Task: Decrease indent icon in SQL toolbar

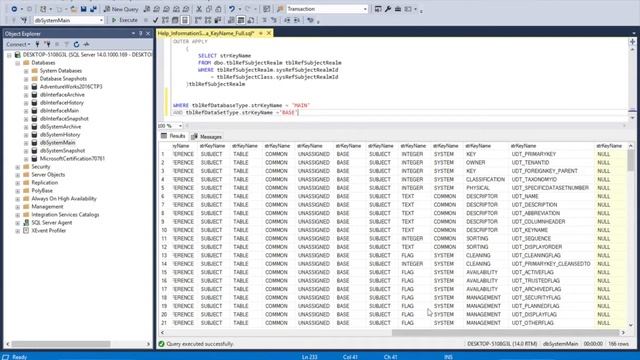Action: click(x=287, y=20)
